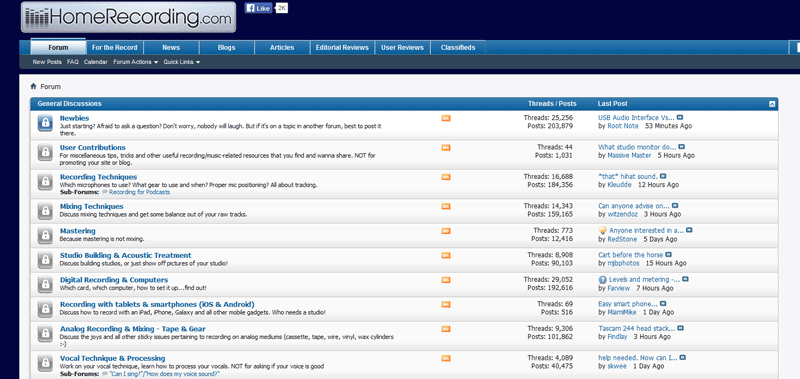The width and height of the screenshot is (800, 379).
Task: Open the "Anyone interested in a..." thread
Action: point(646,231)
